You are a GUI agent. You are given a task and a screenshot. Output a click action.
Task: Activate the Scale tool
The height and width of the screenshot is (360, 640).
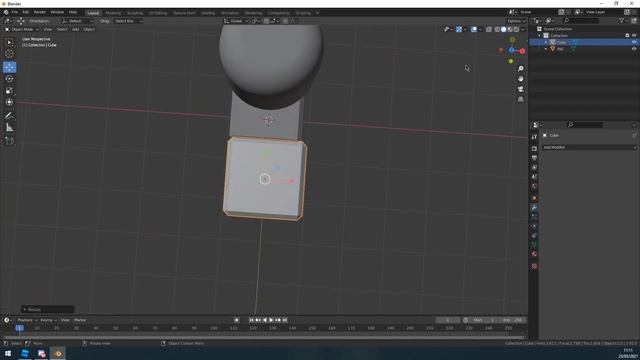tap(9, 91)
